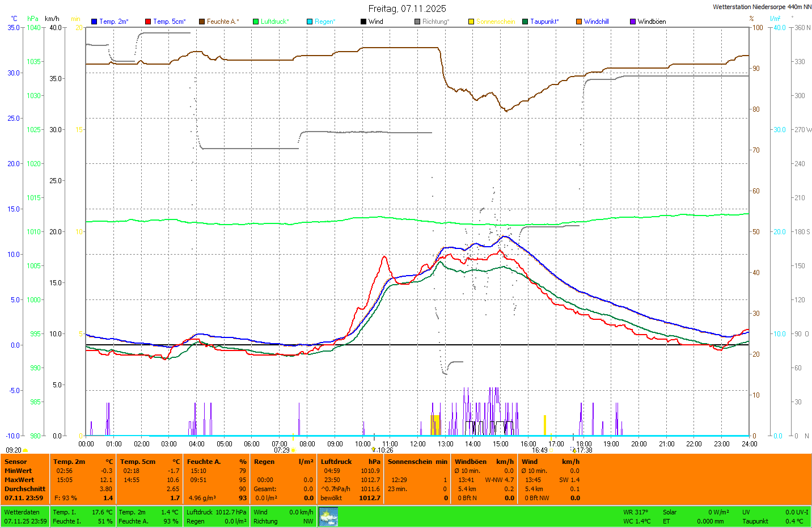
Task: Click the date title Freitag, 07.11.2025
Action: (407, 9)
